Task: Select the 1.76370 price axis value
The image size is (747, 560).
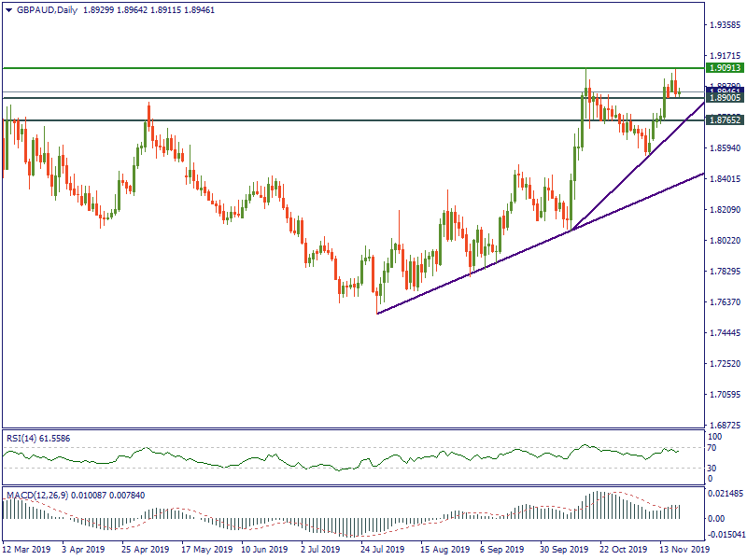Action: pyautogui.click(x=725, y=302)
